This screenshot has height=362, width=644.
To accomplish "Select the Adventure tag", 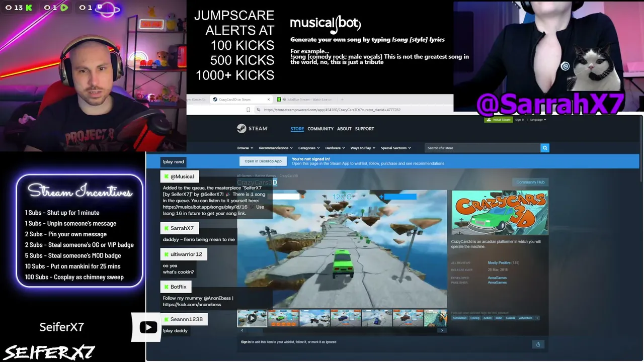I will [525, 318].
